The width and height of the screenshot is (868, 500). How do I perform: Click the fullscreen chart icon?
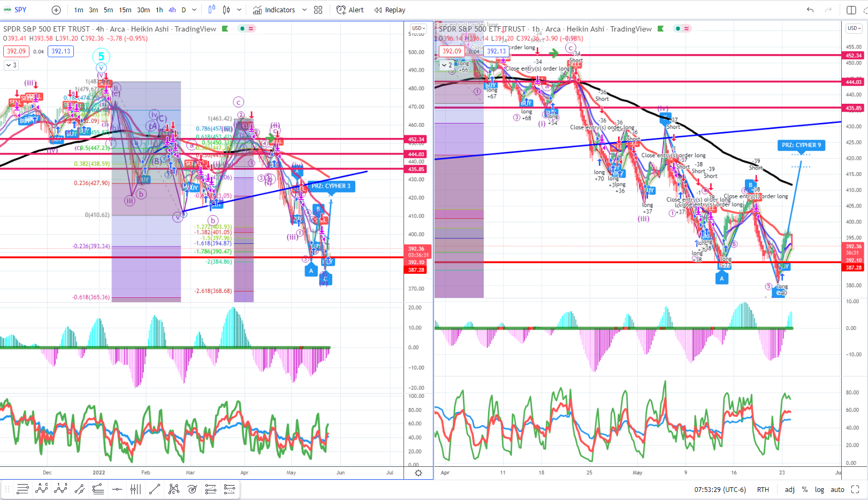(855, 489)
